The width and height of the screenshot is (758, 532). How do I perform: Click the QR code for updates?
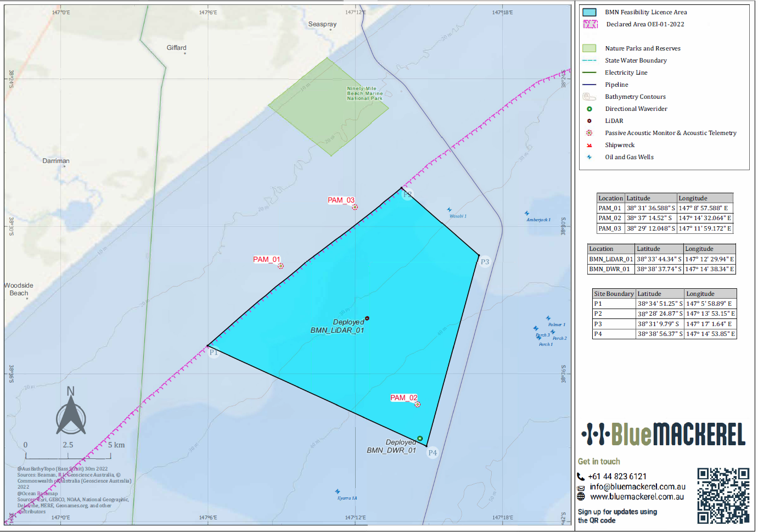tap(723, 496)
